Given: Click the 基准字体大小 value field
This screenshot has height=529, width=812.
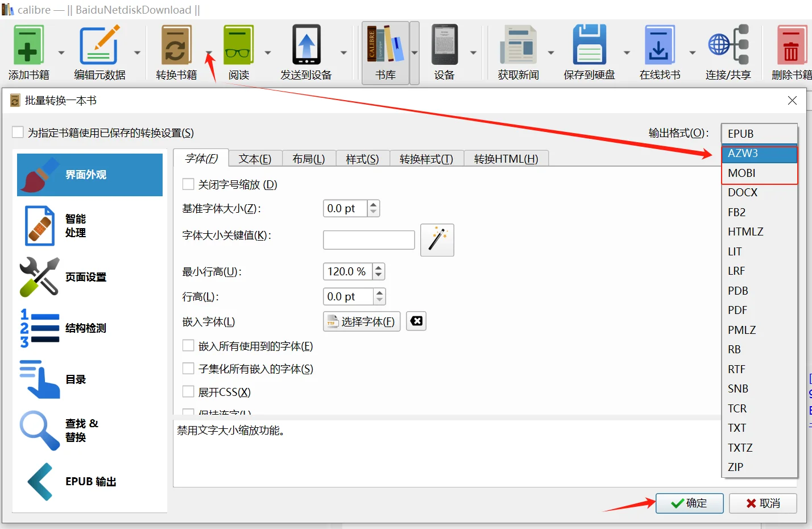Looking at the screenshot, I should click(345, 209).
